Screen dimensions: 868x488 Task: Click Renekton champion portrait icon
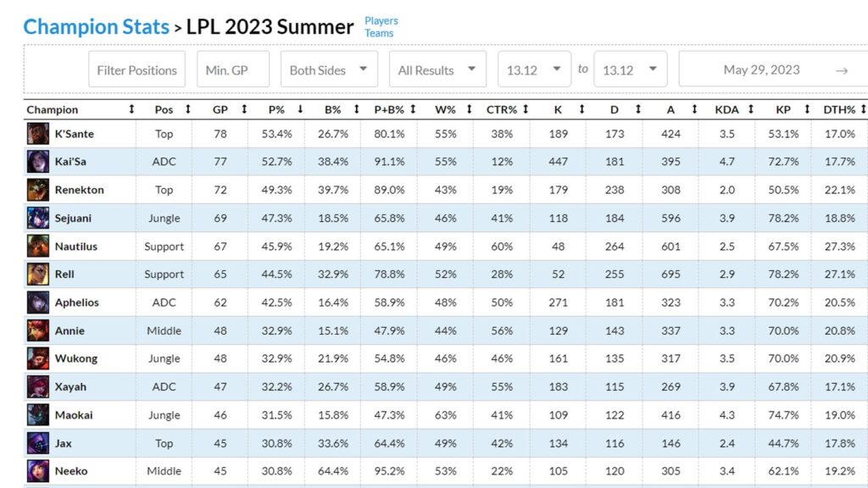(37, 190)
